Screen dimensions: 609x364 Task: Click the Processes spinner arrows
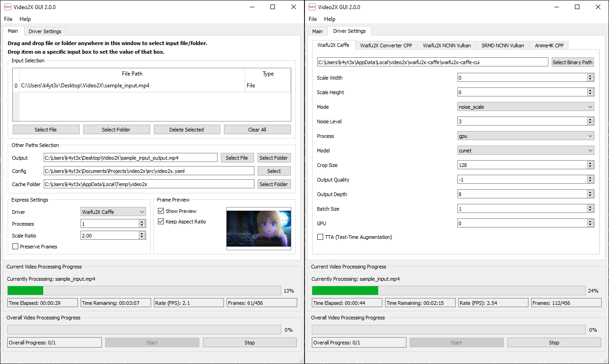(142, 224)
